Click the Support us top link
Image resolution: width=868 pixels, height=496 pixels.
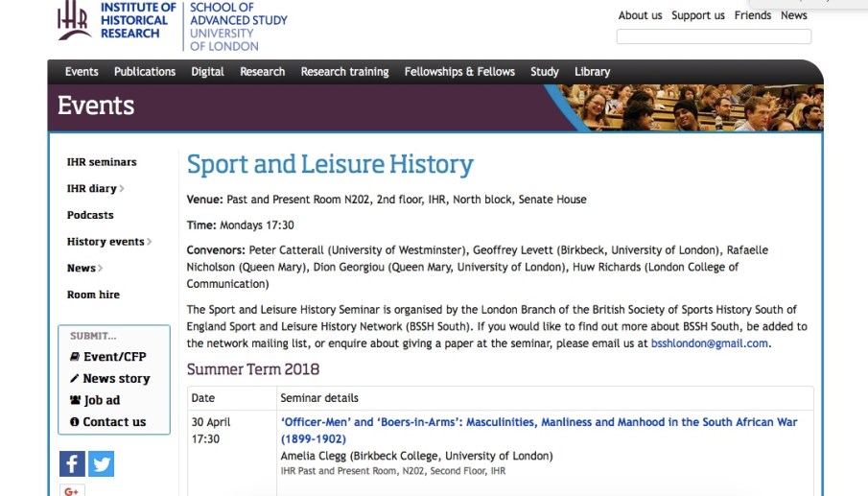(x=698, y=15)
